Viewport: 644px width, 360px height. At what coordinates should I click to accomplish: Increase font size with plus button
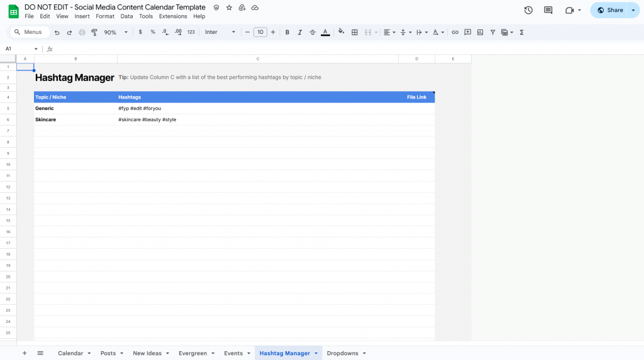273,32
